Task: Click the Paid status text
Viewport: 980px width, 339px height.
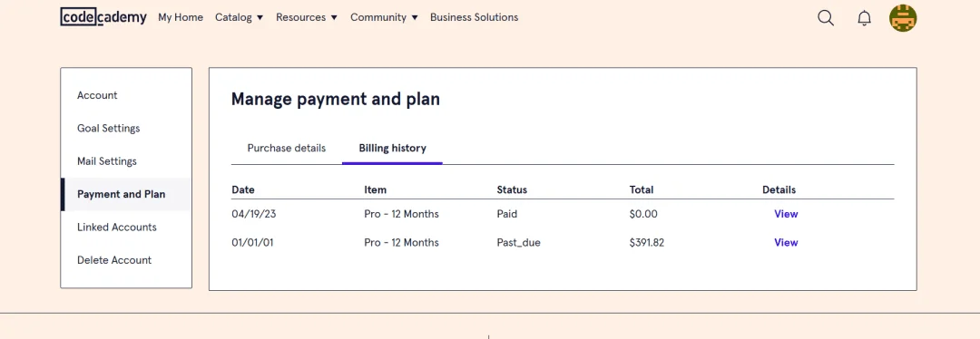Action: [x=507, y=214]
